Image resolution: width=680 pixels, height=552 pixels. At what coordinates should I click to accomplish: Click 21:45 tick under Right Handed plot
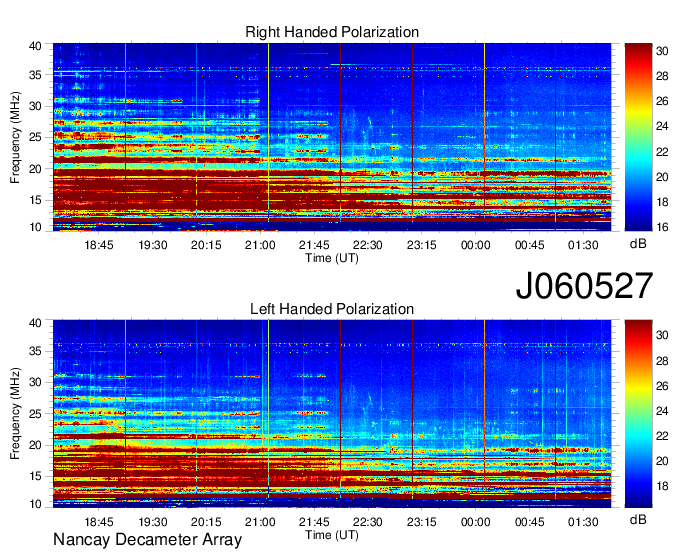[x=314, y=245]
